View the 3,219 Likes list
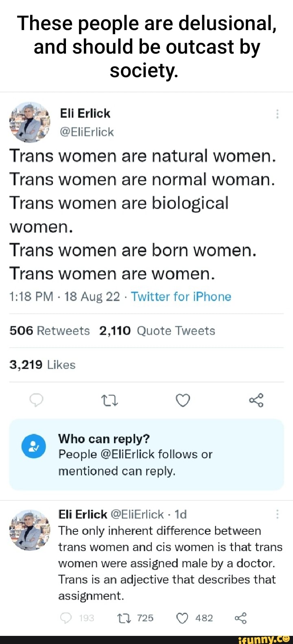The width and height of the screenshot is (293, 644). tap(42, 365)
